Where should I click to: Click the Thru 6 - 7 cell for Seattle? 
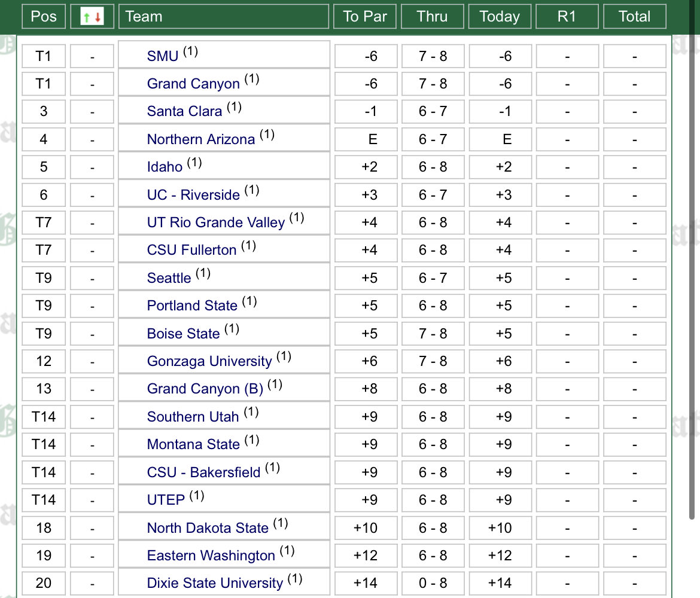click(433, 278)
